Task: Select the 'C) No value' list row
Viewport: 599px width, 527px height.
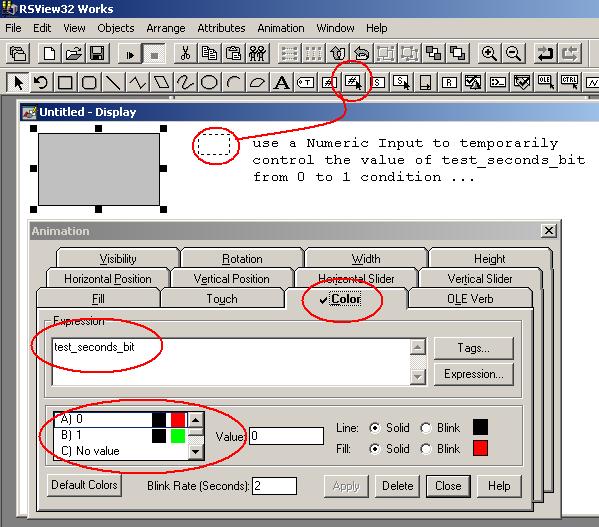Action: pos(121,451)
